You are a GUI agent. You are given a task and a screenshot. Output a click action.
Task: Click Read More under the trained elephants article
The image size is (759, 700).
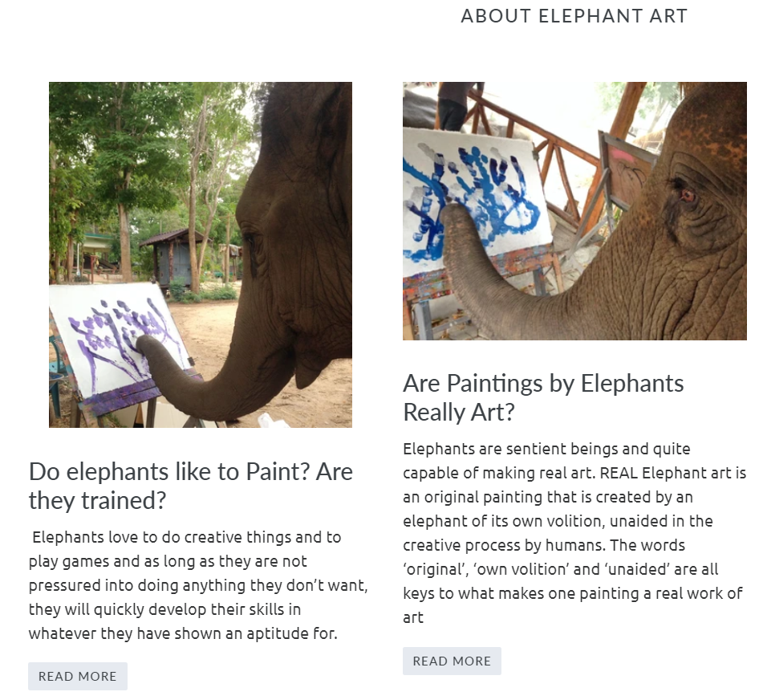[78, 676]
